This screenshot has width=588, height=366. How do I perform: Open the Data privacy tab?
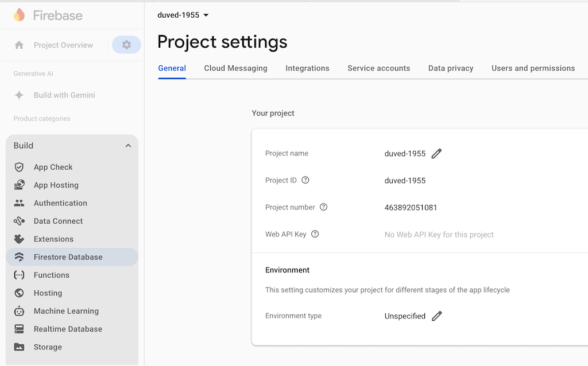click(x=451, y=68)
